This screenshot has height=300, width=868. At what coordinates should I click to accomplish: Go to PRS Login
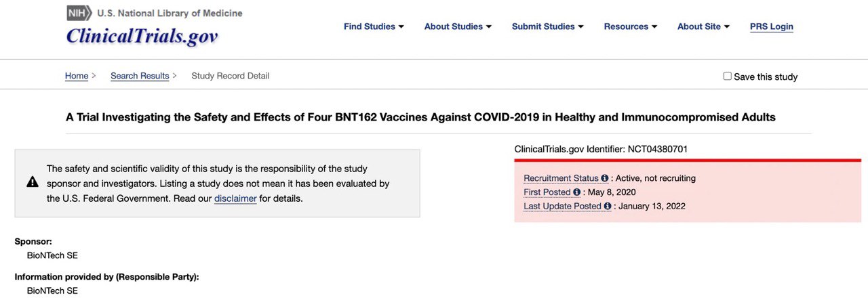pos(771,26)
